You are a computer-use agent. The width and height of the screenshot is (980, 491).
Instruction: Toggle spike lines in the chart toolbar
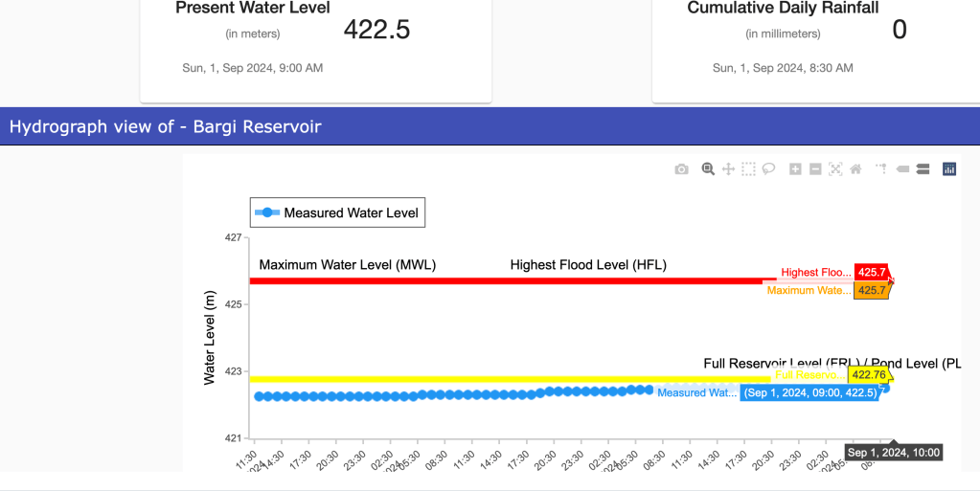(881, 169)
